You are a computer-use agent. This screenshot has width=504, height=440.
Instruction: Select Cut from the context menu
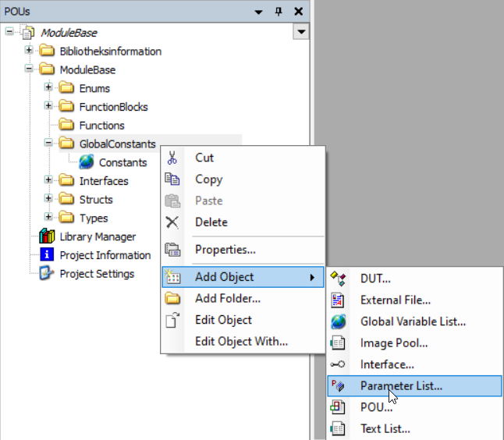[x=204, y=158]
